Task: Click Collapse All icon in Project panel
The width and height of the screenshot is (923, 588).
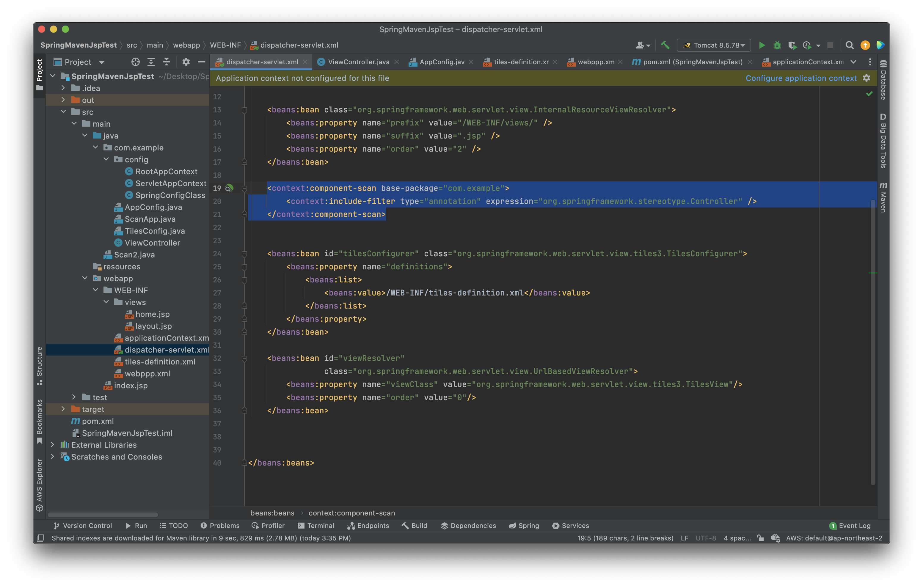Action: click(166, 62)
